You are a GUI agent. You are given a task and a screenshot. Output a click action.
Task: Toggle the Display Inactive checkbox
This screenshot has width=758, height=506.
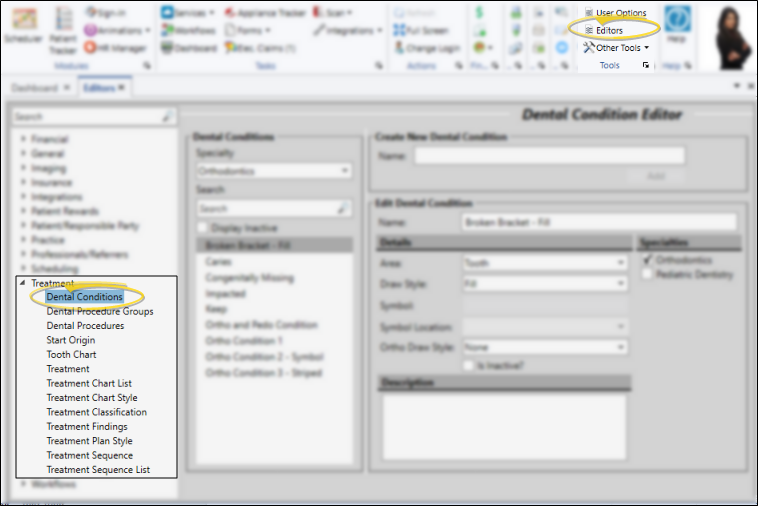(x=204, y=227)
